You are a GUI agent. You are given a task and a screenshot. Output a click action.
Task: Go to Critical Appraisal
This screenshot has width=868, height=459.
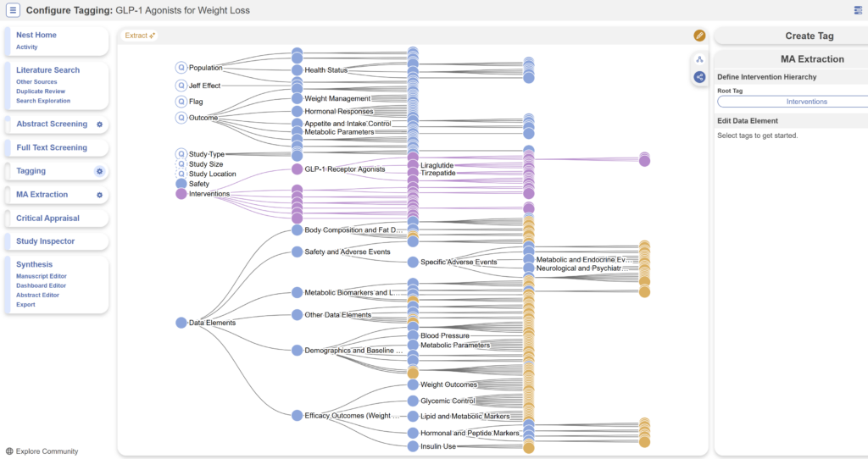47,218
